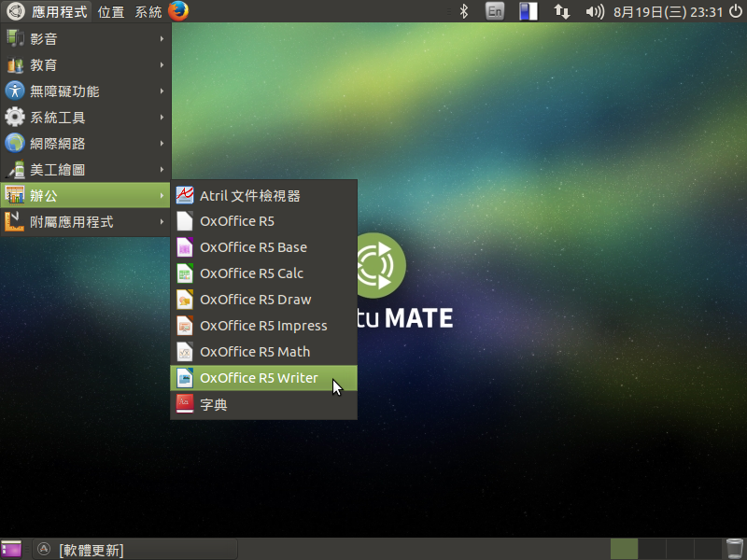Click the OxOffice R5 Math icon
The height and width of the screenshot is (560, 747).
(x=184, y=352)
